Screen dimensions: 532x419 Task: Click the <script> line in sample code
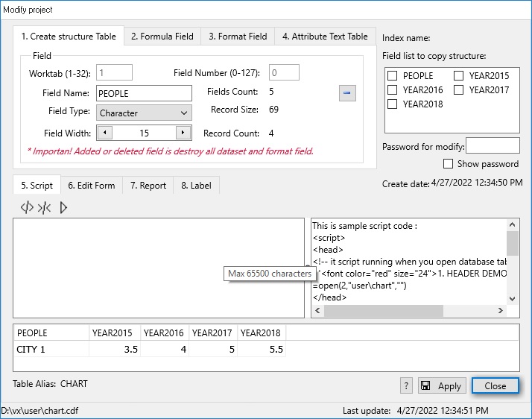point(329,238)
